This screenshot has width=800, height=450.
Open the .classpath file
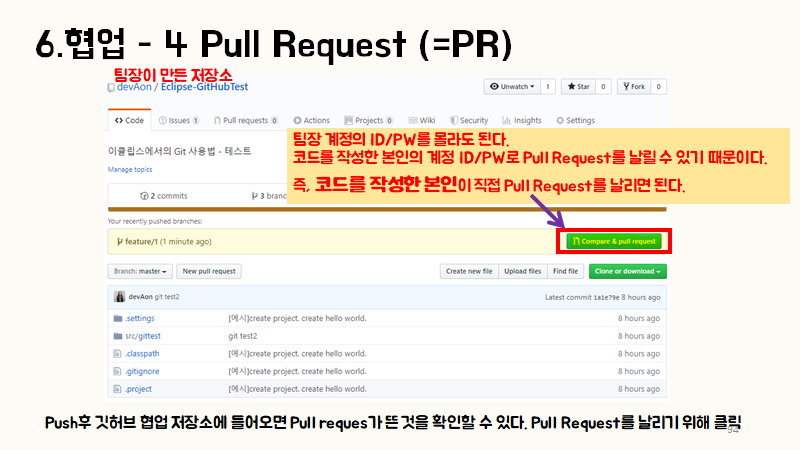[x=142, y=354]
